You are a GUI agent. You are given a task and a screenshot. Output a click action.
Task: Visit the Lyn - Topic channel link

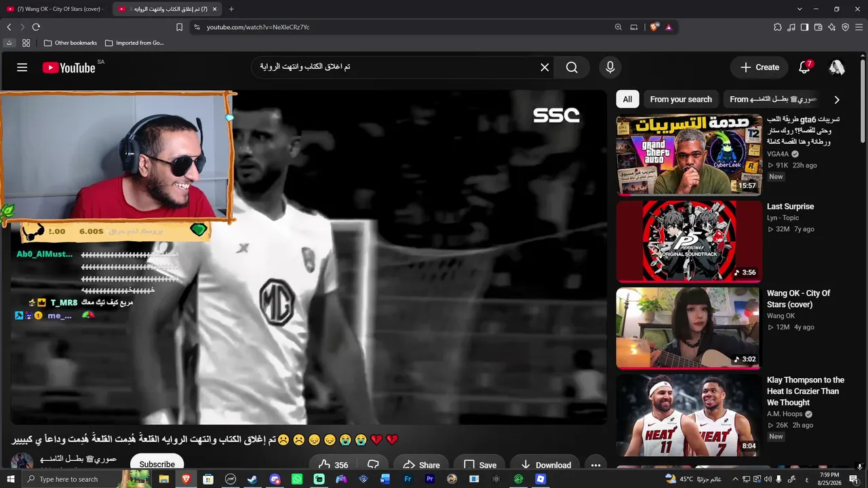pos(783,218)
